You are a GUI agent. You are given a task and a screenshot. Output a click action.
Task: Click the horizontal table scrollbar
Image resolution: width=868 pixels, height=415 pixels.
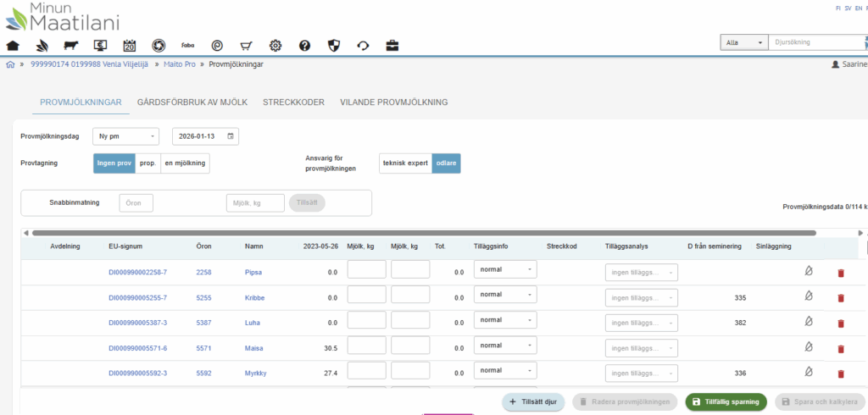(x=424, y=232)
